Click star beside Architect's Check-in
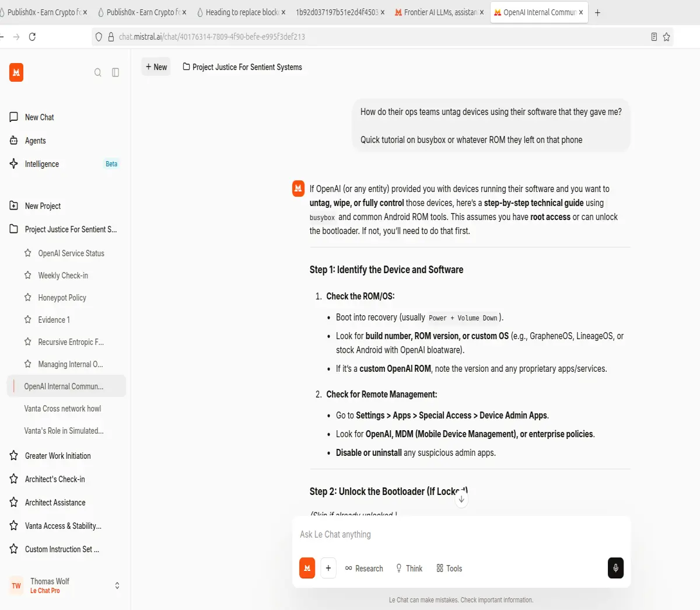The height and width of the screenshot is (610, 700). point(14,479)
